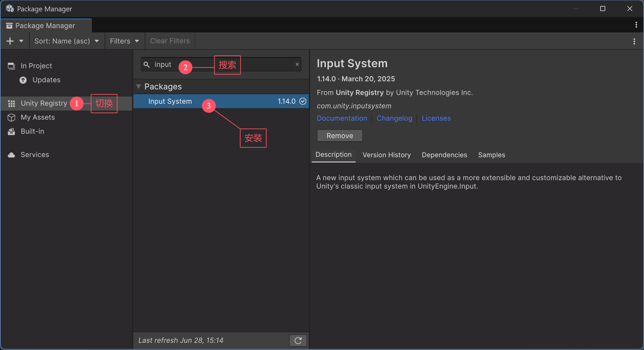Click the Last refresh Jun 28, 15:14 text

(x=180, y=340)
